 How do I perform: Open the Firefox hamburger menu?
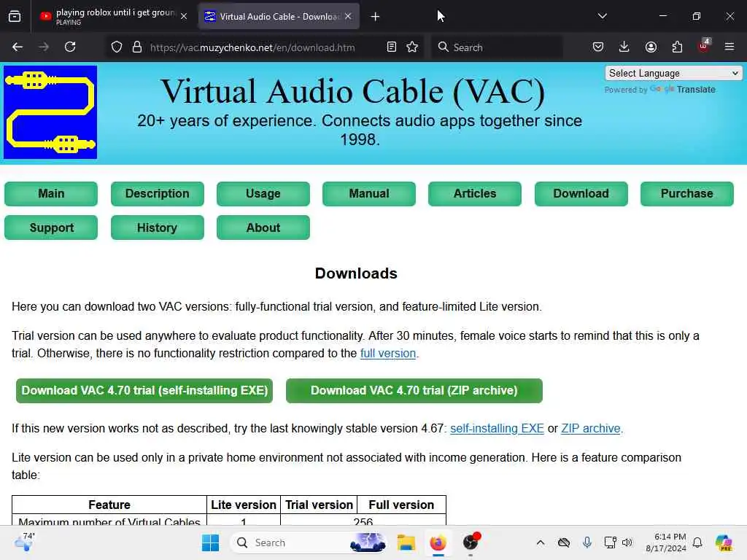click(729, 47)
